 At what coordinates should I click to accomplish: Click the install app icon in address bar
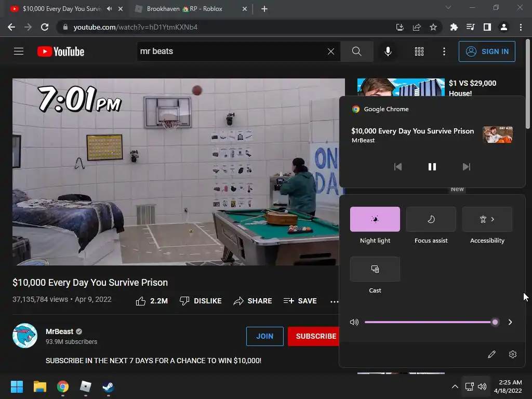coord(400,27)
